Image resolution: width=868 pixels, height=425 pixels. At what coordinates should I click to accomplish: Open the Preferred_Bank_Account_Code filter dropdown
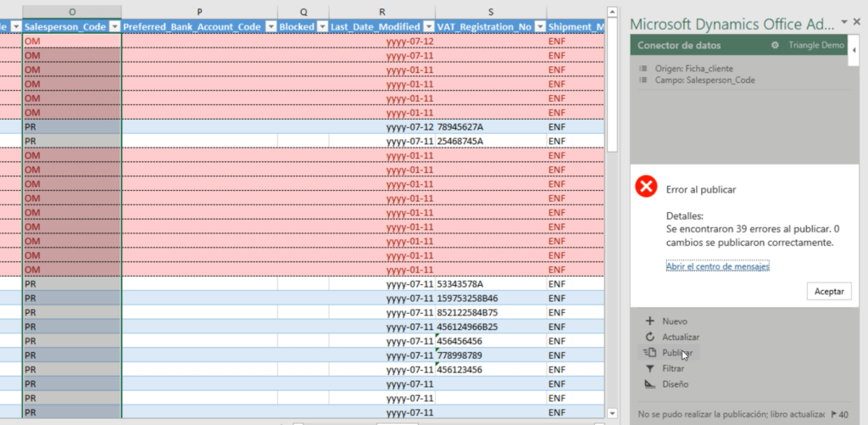[x=269, y=27]
